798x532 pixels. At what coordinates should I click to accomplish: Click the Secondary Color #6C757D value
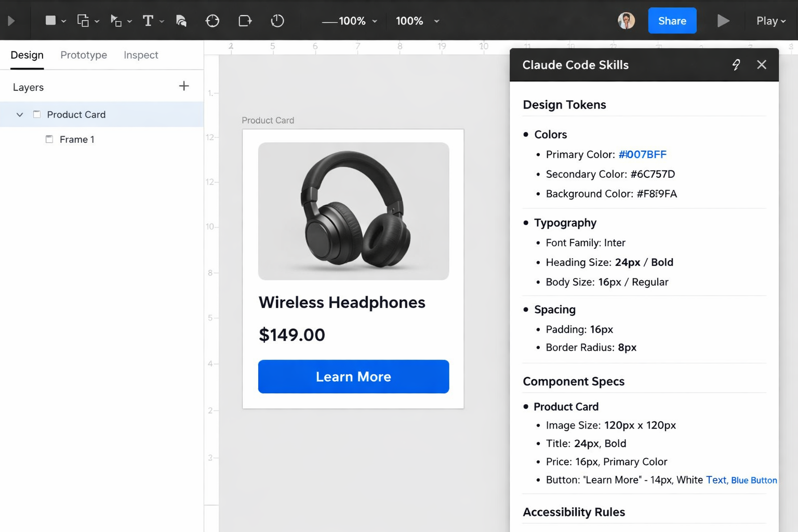tap(653, 174)
